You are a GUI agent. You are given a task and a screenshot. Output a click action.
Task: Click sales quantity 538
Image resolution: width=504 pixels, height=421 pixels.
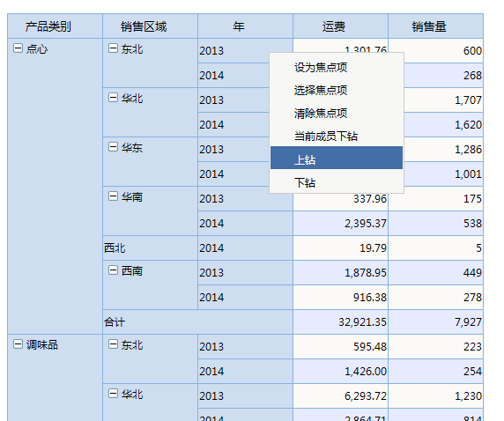click(435, 223)
